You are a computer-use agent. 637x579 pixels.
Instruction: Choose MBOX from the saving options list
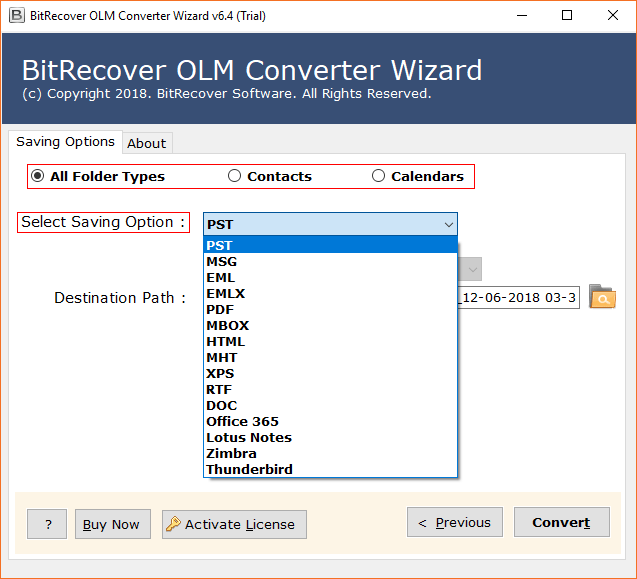coord(330,325)
